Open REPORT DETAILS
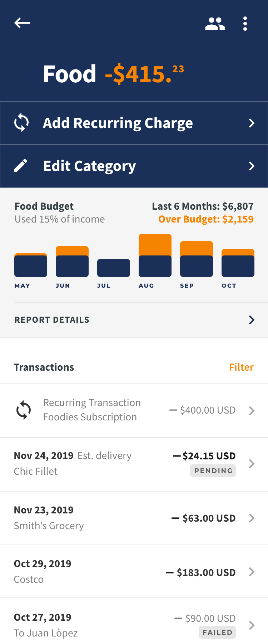268x644 pixels. (x=52, y=320)
